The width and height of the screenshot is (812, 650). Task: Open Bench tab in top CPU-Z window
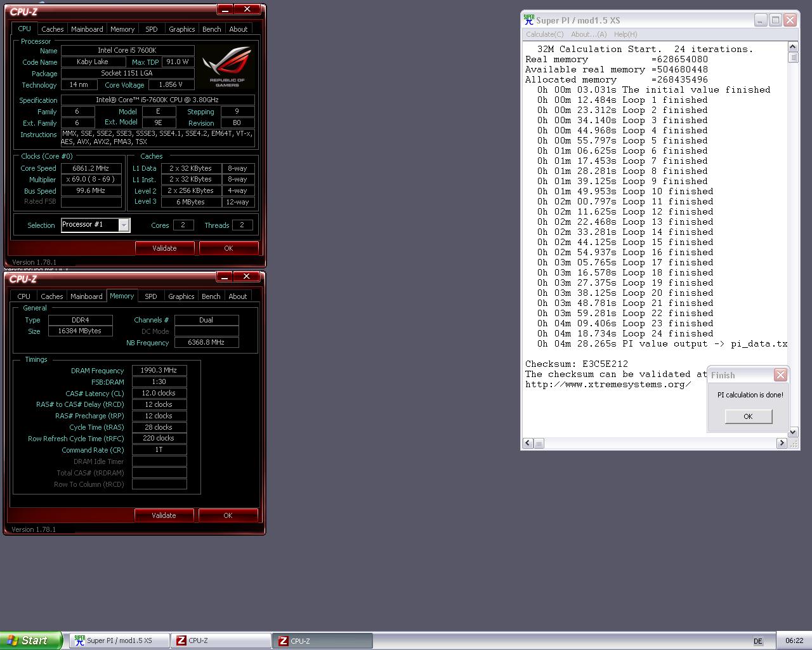coord(212,29)
